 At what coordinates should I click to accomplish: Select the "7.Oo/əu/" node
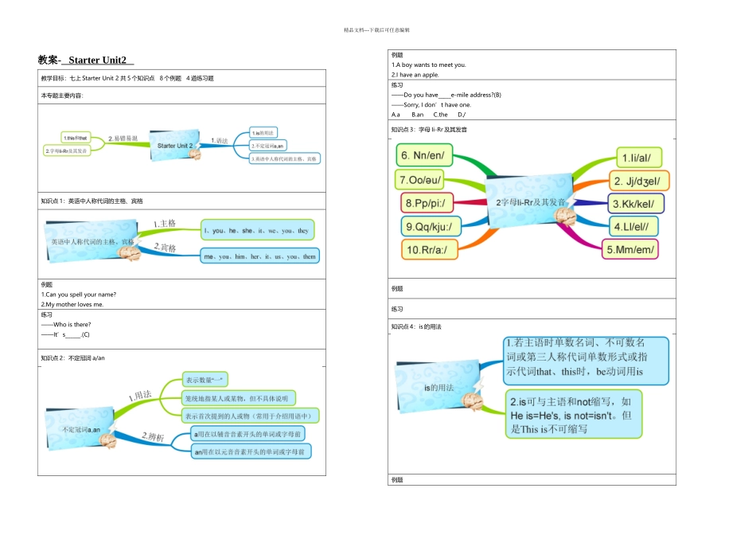[419, 180]
